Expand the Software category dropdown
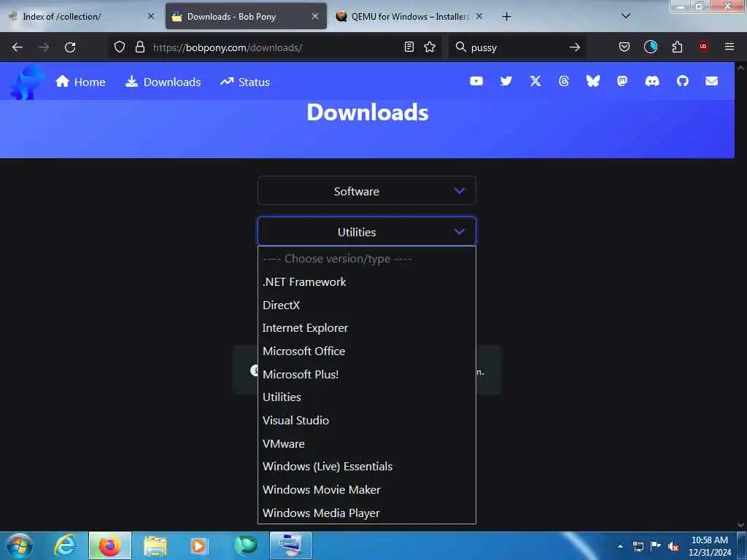Screen dimensions: 747x560 click(367, 191)
